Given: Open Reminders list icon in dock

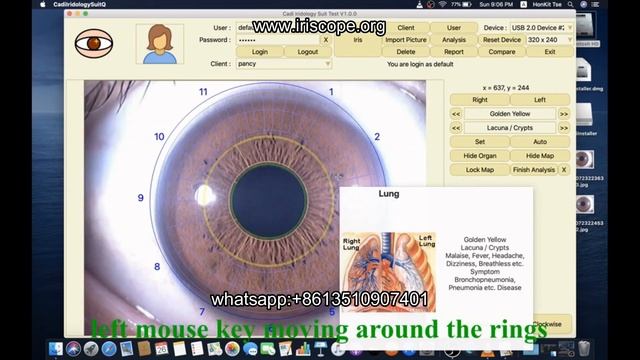Looking at the screenshot, I should click(x=197, y=349).
